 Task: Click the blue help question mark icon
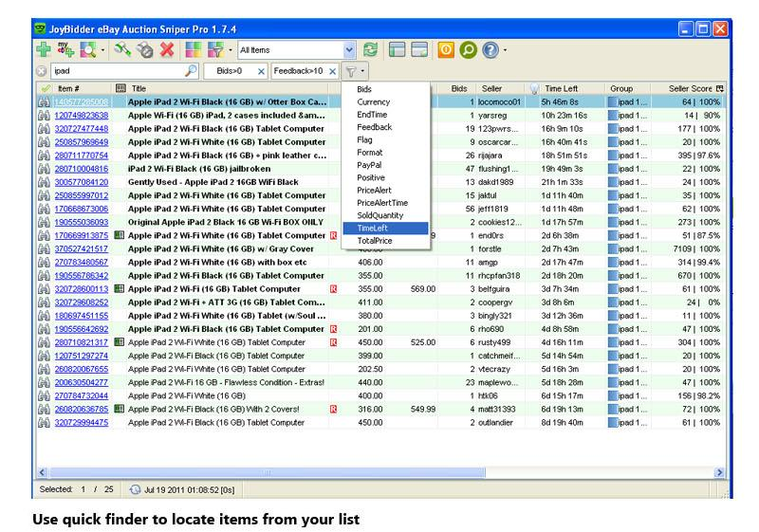tap(491, 48)
